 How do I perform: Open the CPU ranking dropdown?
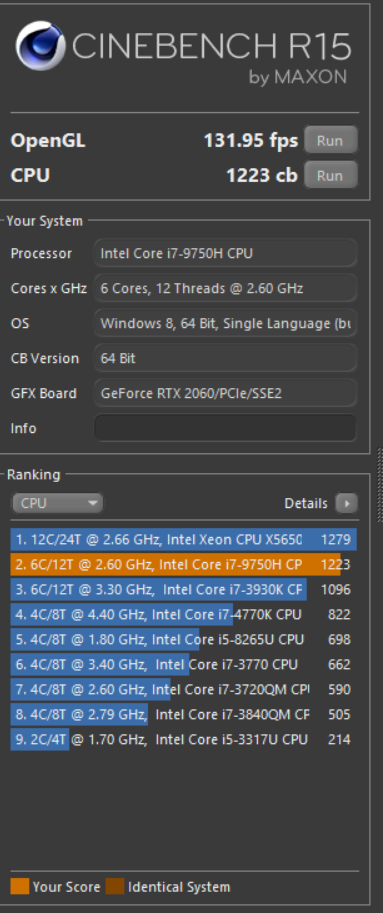[x=57, y=503]
